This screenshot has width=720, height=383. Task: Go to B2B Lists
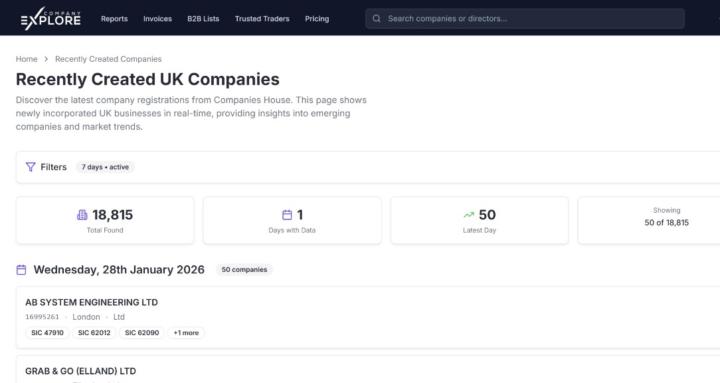(x=203, y=19)
